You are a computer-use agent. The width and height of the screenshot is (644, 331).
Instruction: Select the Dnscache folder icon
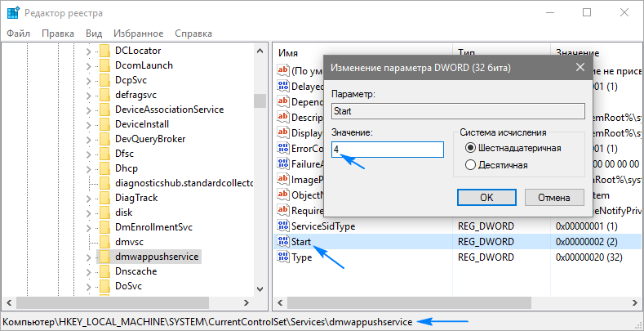(105, 271)
